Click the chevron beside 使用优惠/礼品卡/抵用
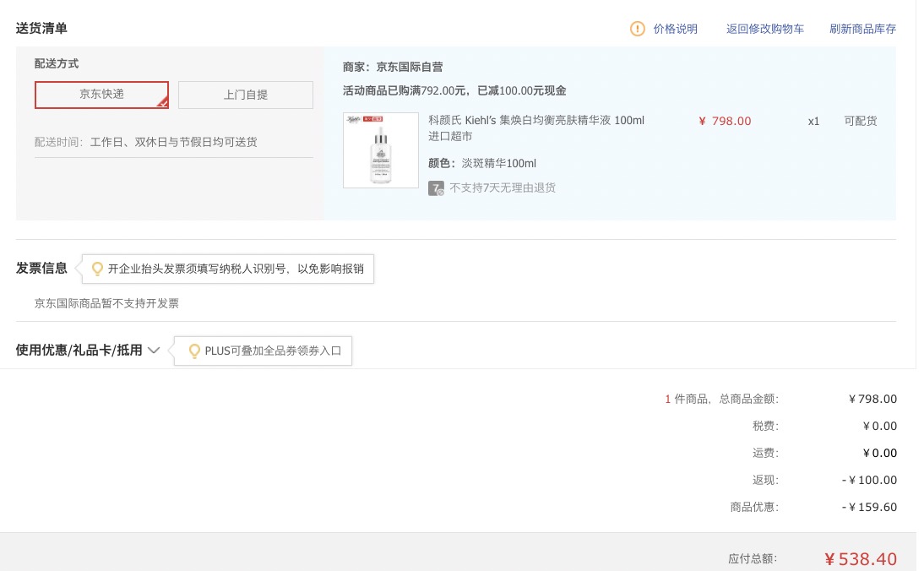This screenshot has height=571, width=924. [x=154, y=350]
